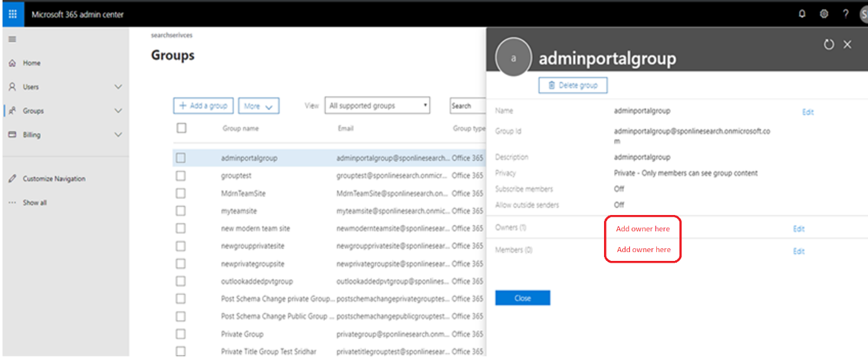Select the Private Group name
Viewport: 868px width, 364px height.
242,334
